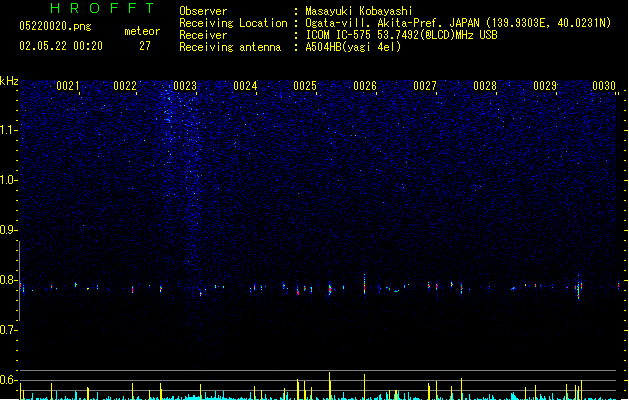Click the ICOM IC-575 receiver text
The width and height of the screenshot is (629, 400).
pyautogui.click(x=402, y=35)
